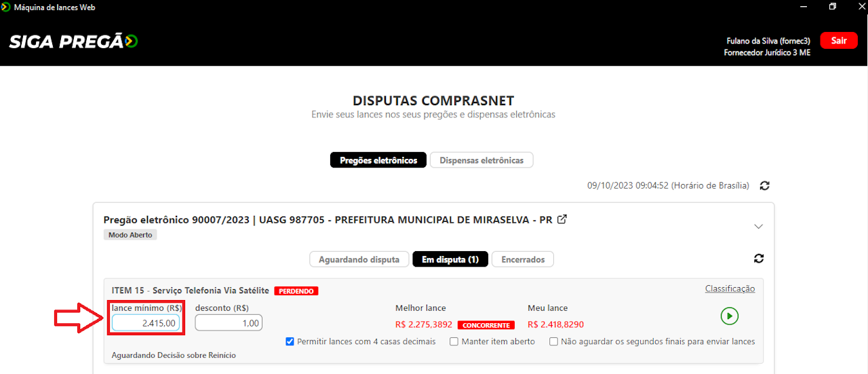Viewport: 868px width, 374px height.
Task: Open pregão 90007/2023 external link icon
Action: point(561,220)
